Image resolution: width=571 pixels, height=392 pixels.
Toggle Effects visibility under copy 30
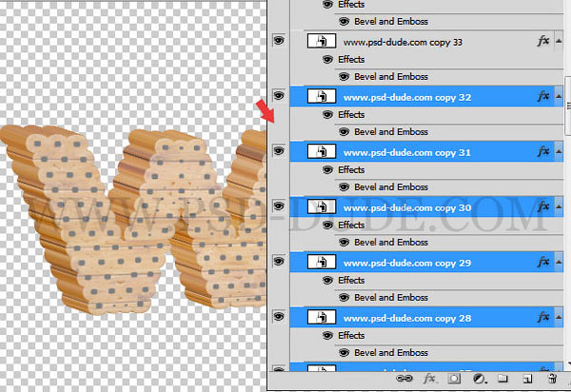pos(327,225)
